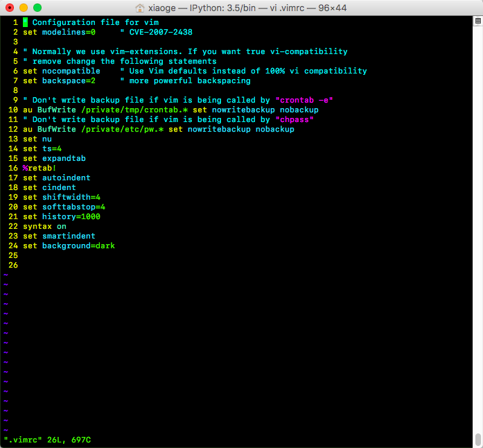Click 'set modelines=0' on line 2
483x448 pixels.
[x=59, y=32]
